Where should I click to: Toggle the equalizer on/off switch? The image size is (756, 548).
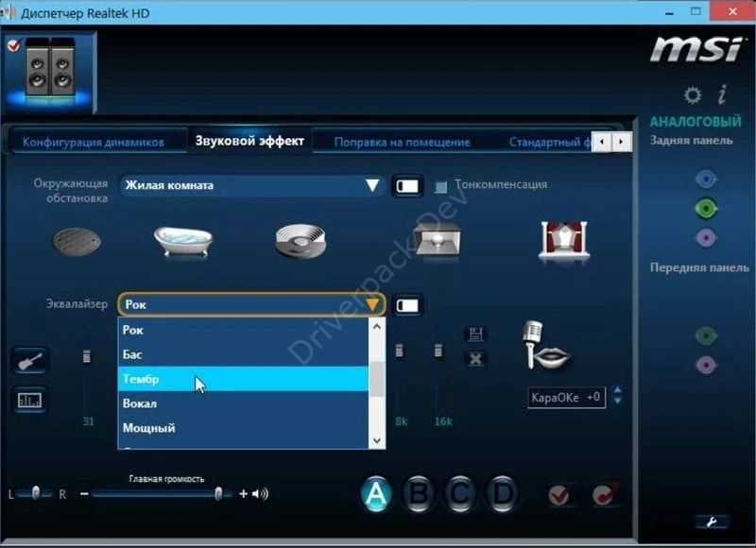coord(407,305)
